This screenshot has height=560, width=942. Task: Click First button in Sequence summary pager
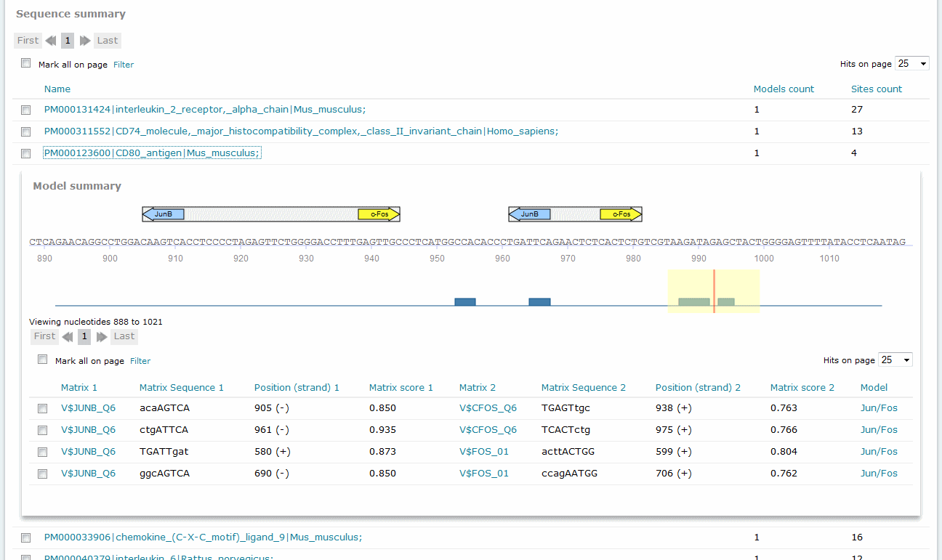(28, 41)
